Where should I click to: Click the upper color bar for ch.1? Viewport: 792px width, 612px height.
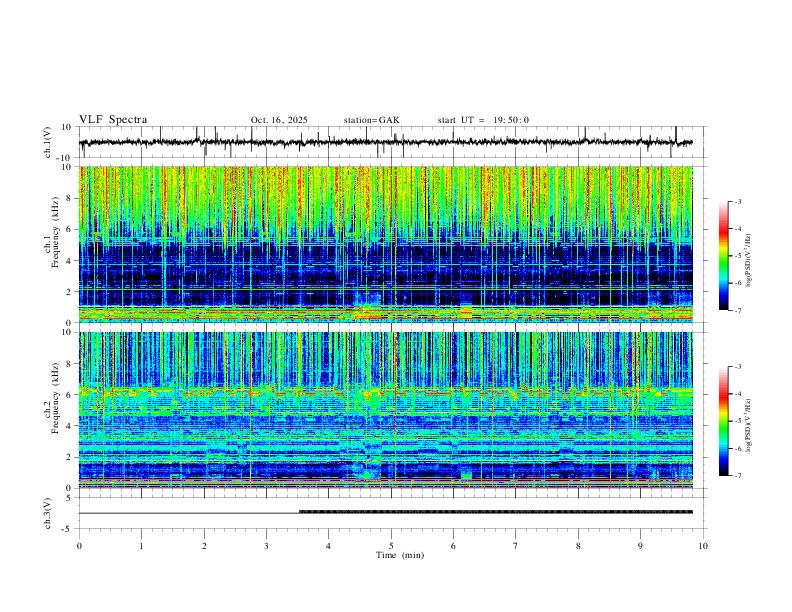(x=723, y=256)
